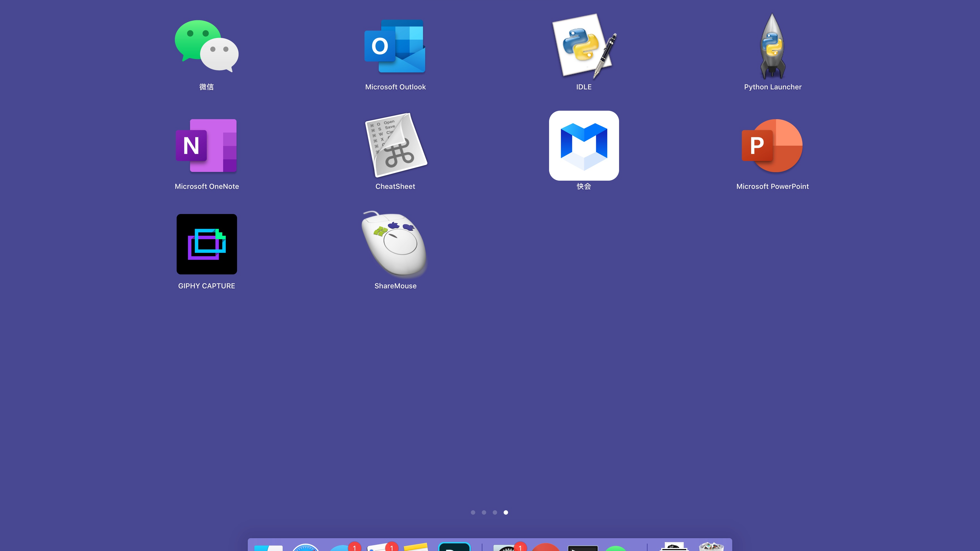Open the Trash in the Dock
The image size is (980, 551).
[x=711, y=547]
